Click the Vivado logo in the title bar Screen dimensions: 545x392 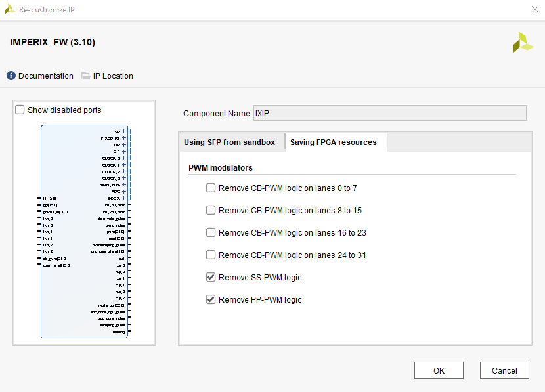coord(10,9)
